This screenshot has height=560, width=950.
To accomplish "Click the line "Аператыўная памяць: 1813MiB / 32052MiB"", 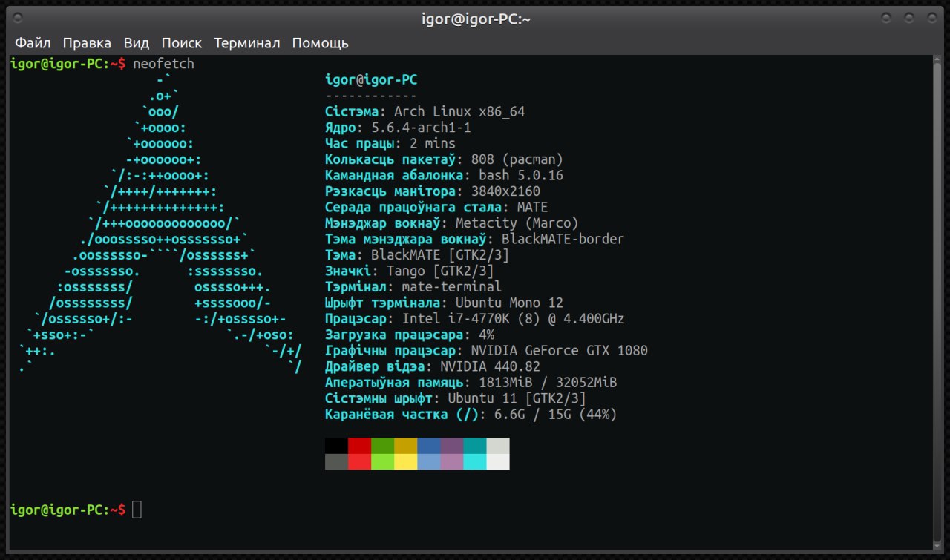I will [x=471, y=383].
